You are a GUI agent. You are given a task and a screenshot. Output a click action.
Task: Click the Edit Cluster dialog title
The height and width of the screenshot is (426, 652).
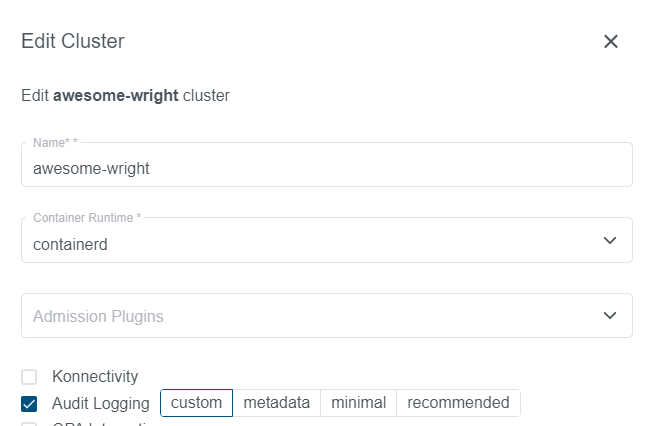73,41
